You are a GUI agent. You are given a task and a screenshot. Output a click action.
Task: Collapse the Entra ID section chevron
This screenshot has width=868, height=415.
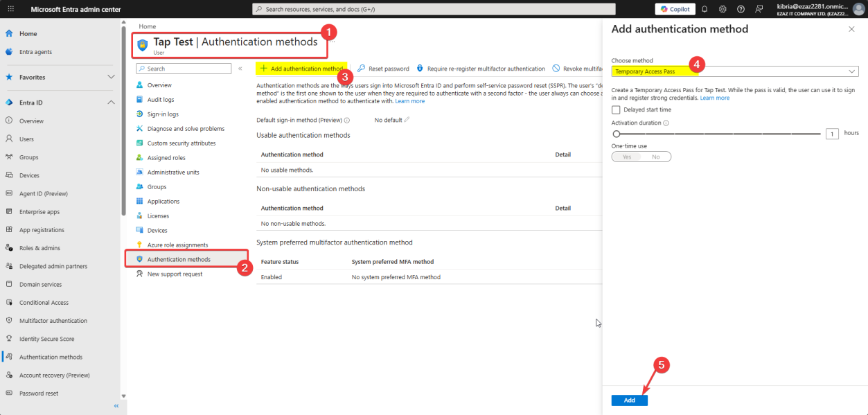tap(111, 103)
